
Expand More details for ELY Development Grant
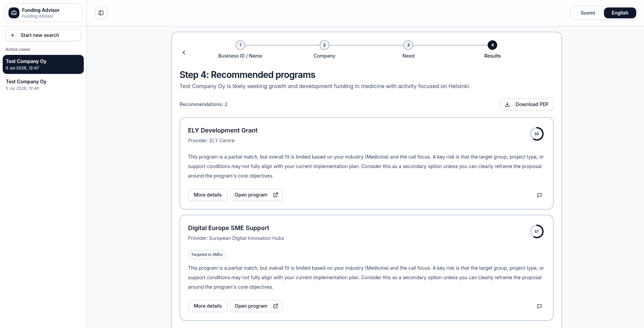tap(208, 195)
